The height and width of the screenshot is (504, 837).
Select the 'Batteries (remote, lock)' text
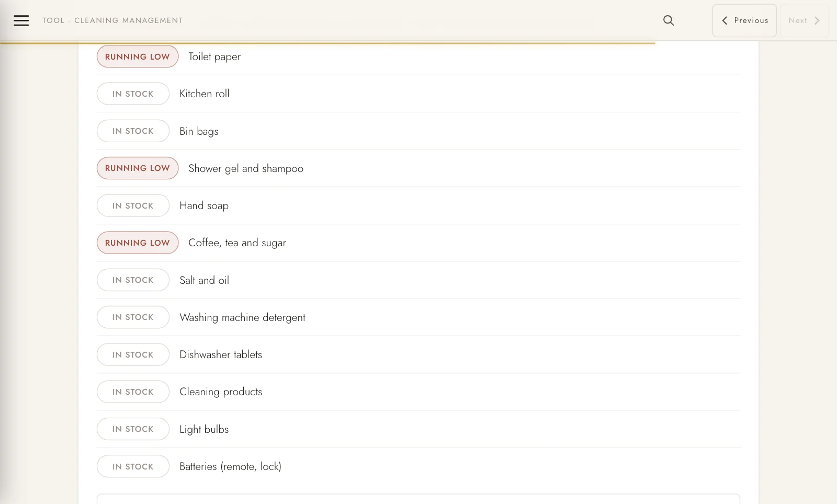tap(230, 466)
